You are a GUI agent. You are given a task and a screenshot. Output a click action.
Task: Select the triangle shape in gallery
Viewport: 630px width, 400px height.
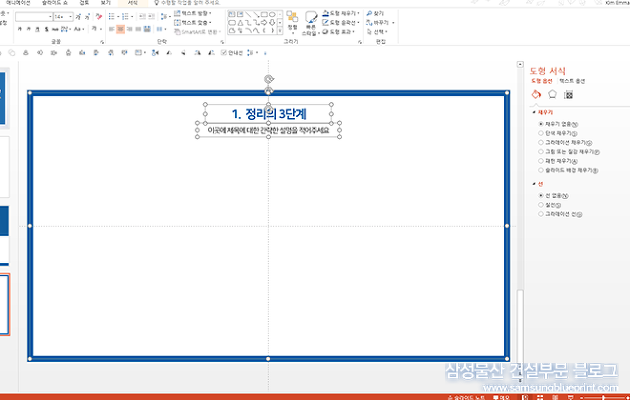[240, 22]
